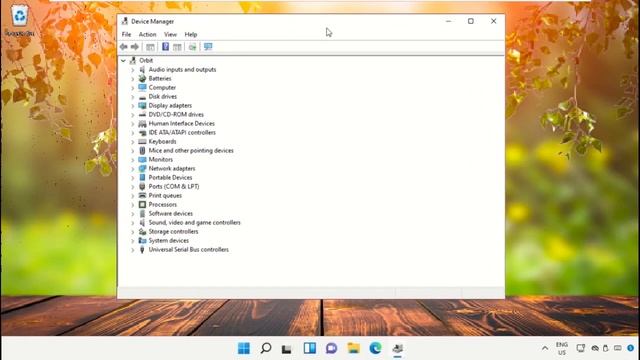Click the Print queues category icon

(142, 195)
